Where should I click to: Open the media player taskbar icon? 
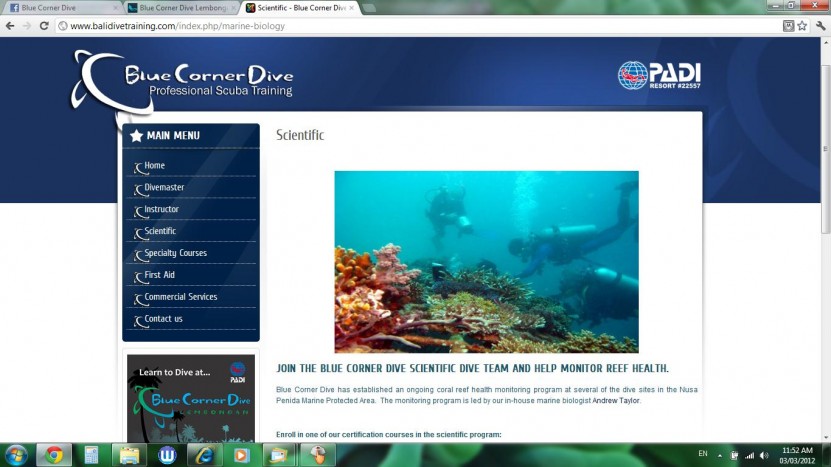242,455
